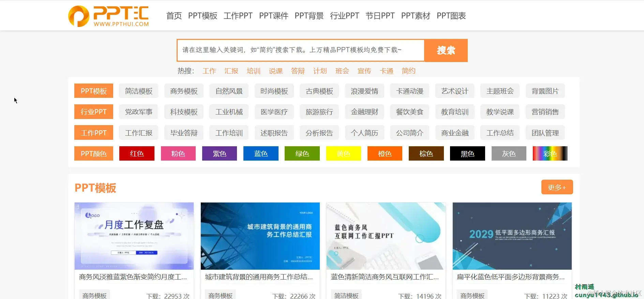Go to PPT素材 section
644x299 pixels.
(416, 16)
